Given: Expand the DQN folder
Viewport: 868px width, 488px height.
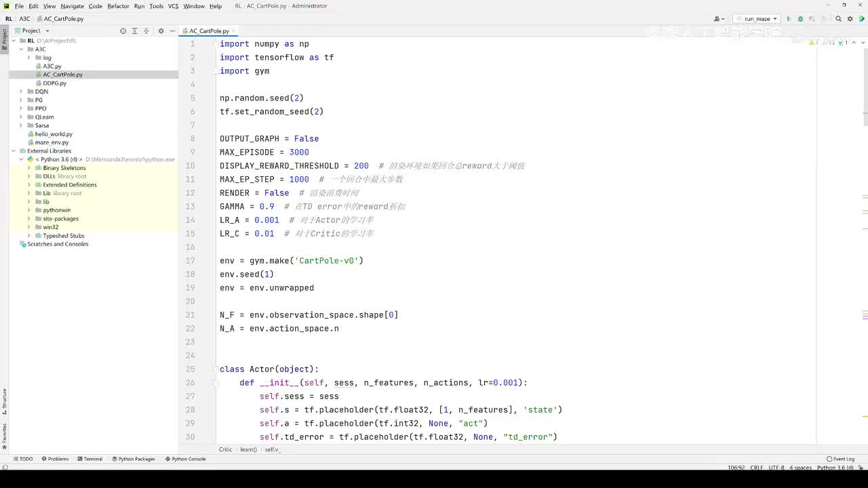Looking at the screenshot, I should [x=21, y=91].
